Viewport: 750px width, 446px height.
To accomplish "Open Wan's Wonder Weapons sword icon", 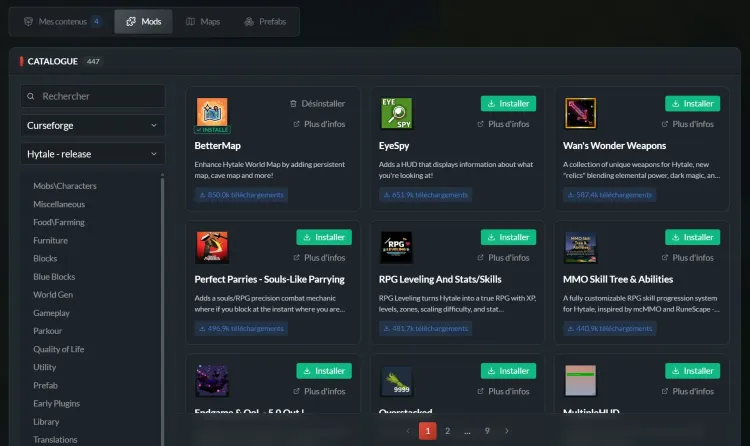I will tap(580, 113).
